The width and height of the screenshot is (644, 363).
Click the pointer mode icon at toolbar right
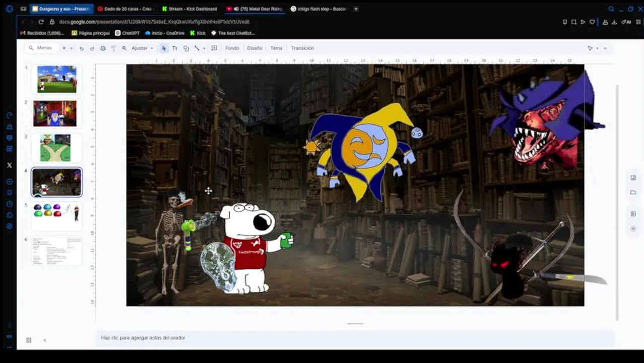[x=590, y=48]
